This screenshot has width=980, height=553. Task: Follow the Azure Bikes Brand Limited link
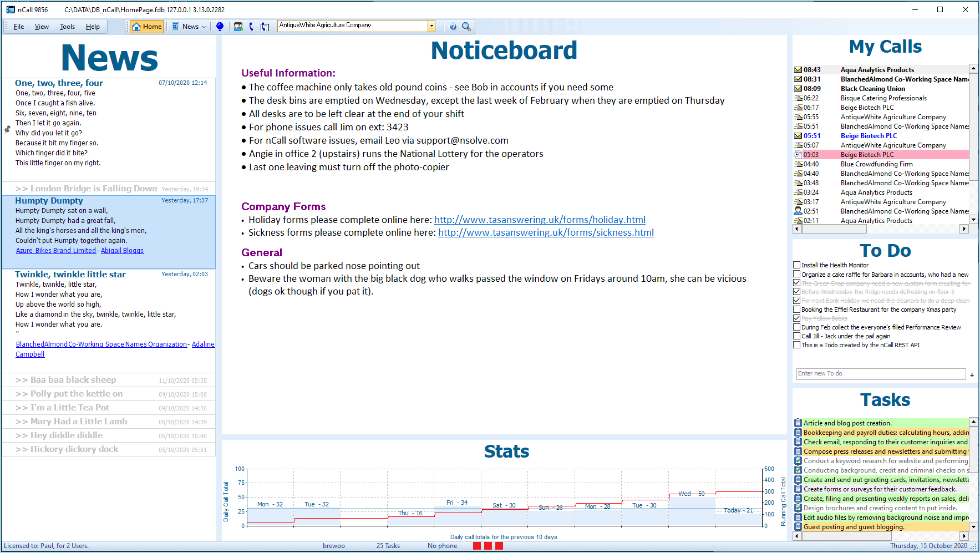[x=56, y=251]
